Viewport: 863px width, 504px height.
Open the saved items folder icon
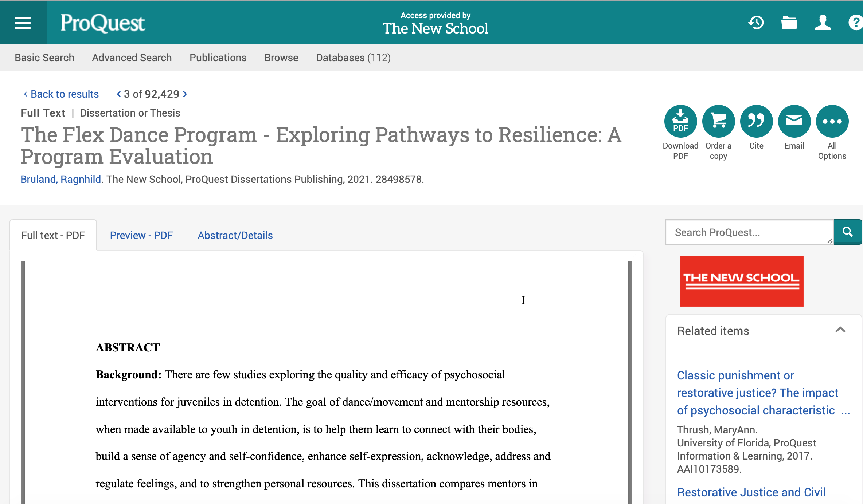coord(789,23)
